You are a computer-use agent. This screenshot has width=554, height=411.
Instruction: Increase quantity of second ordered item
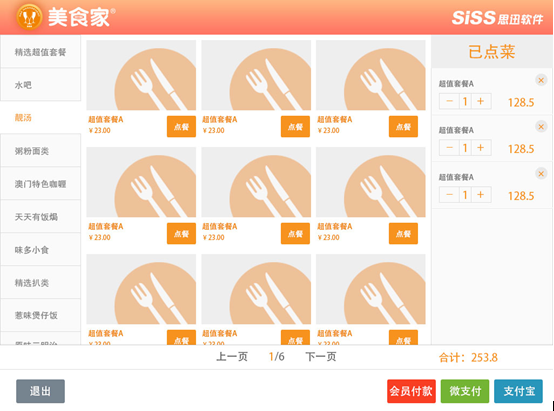[x=481, y=148]
